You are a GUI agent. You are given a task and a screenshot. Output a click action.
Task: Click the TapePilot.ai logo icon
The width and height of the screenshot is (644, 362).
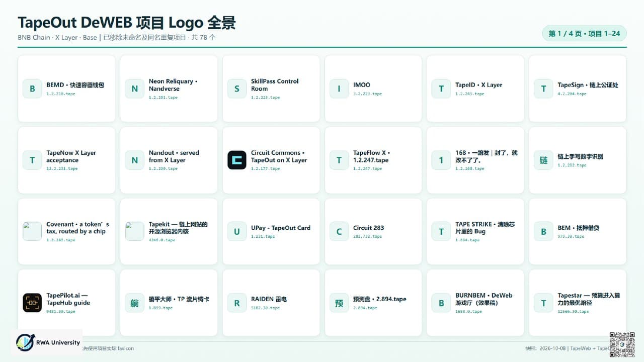pos(32,303)
